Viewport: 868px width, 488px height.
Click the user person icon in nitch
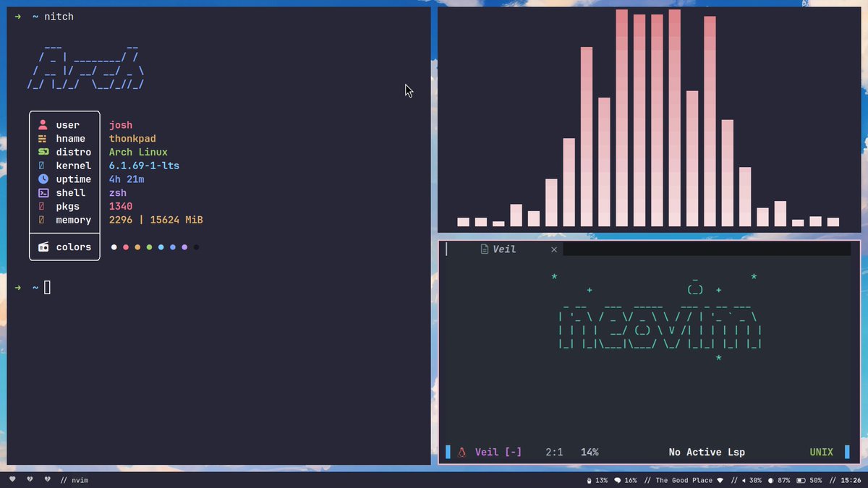click(43, 125)
